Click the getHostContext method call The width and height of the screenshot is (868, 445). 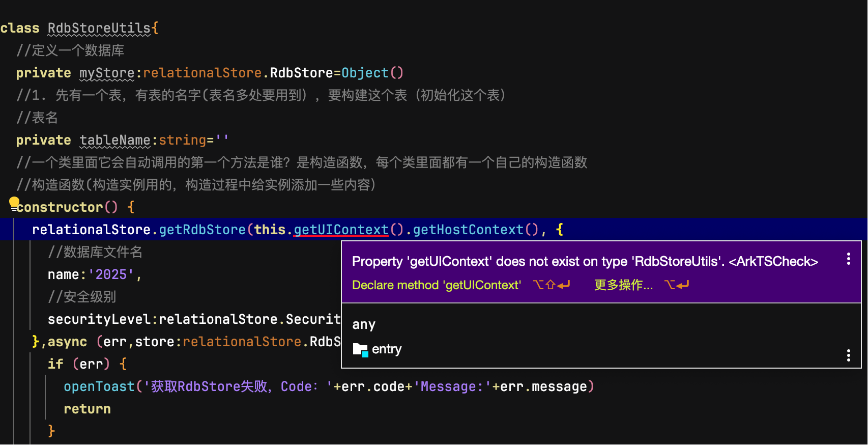pyautogui.click(x=468, y=230)
